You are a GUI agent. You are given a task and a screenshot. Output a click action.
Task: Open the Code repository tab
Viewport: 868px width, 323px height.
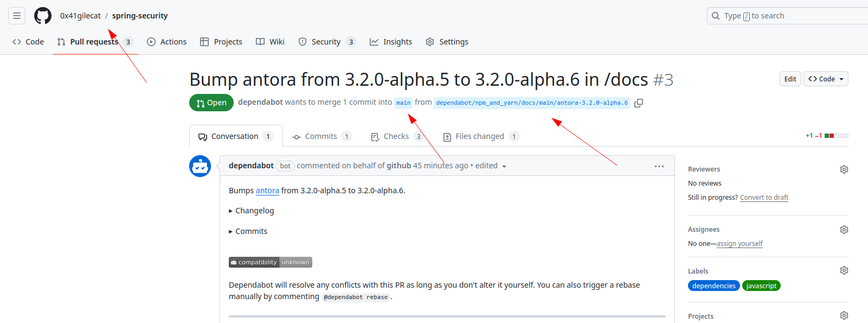click(28, 42)
